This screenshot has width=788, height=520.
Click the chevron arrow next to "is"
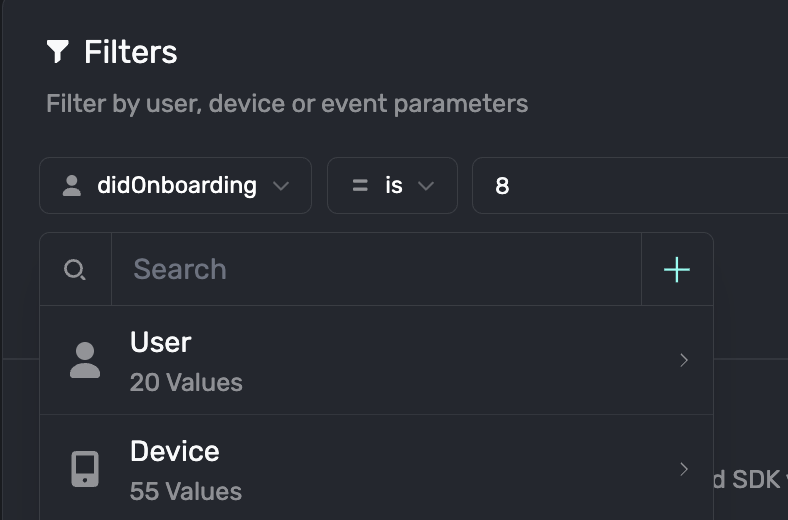[426, 186]
